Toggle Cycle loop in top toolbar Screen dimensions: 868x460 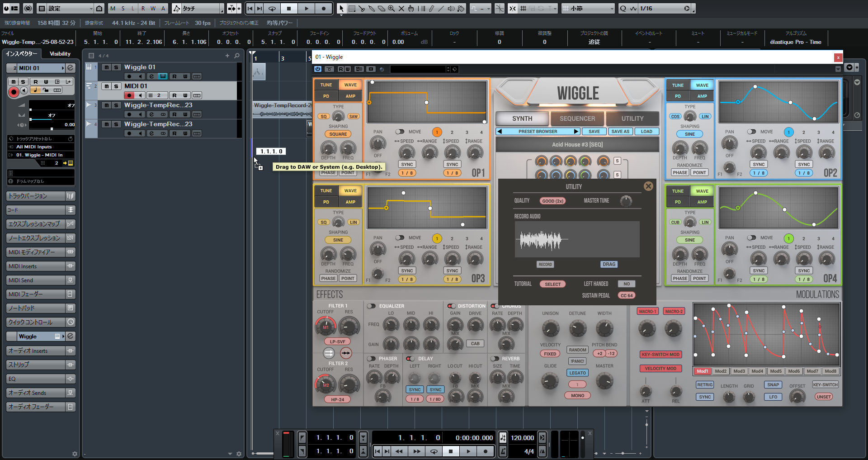click(272, 8)
